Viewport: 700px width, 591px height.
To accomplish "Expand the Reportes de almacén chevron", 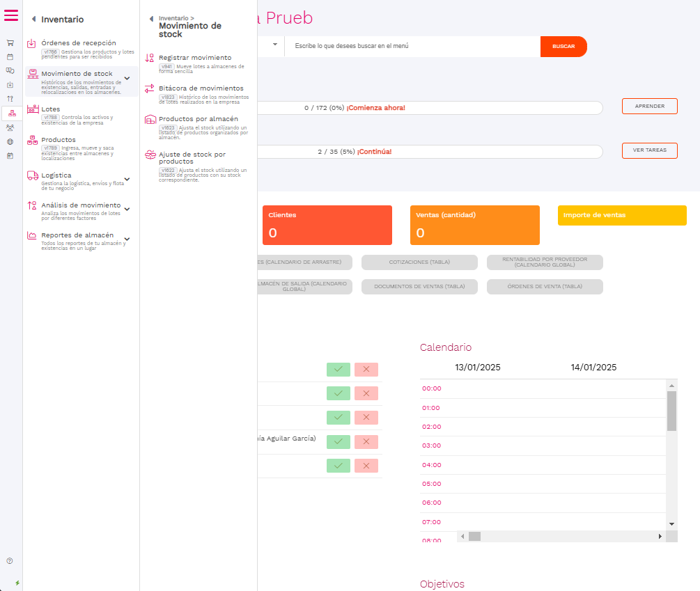I will point(127,238).
